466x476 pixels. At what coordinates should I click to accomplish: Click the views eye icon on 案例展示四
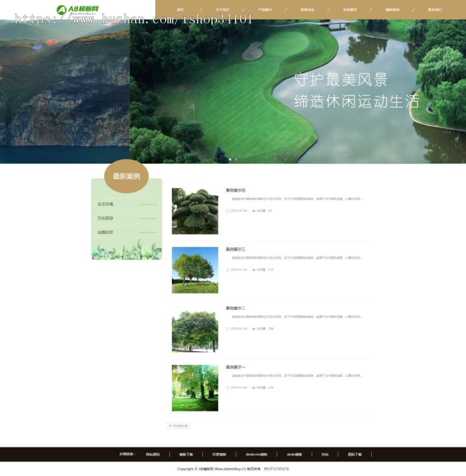(x=254, y=211)
